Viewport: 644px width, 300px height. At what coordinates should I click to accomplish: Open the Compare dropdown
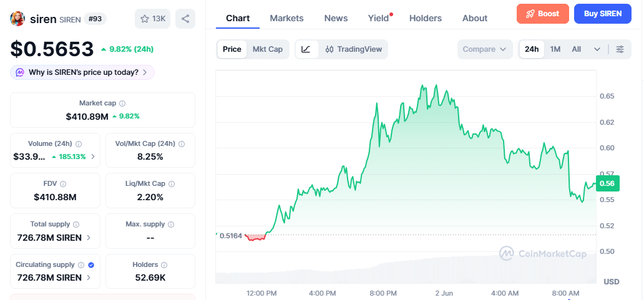[485, 49]
